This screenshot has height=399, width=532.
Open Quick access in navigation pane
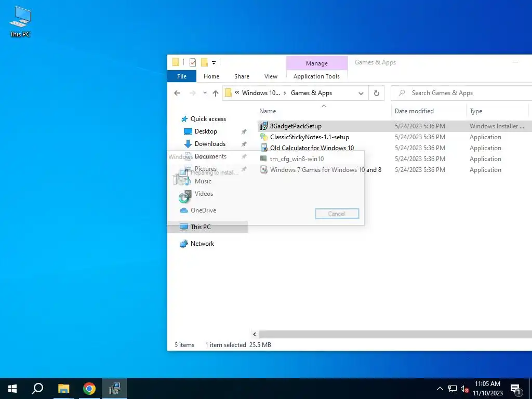click(x=208, y=119)
